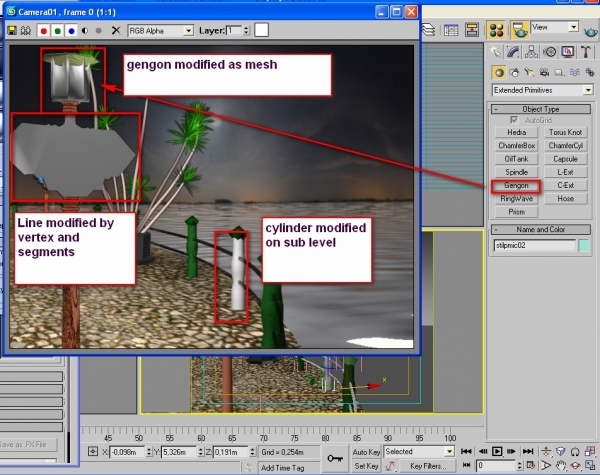Select the Space Warps category icon

[574, 72]
